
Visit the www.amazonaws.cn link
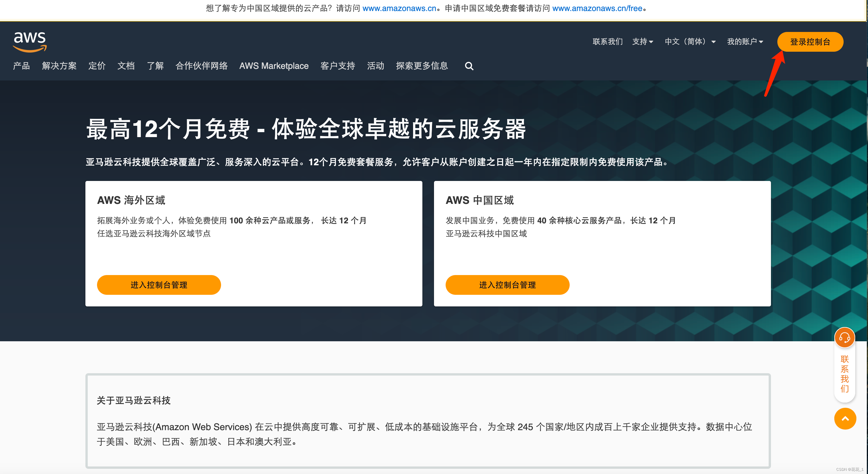(x=399, y=8)
